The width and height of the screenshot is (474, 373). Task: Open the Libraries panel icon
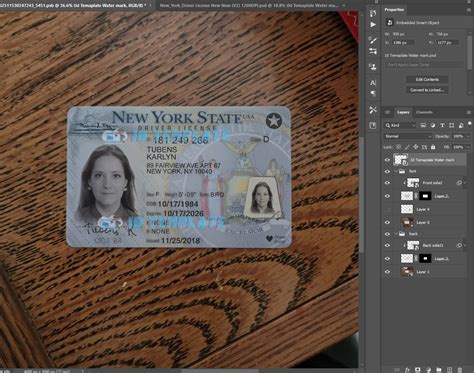coord(373,125)
